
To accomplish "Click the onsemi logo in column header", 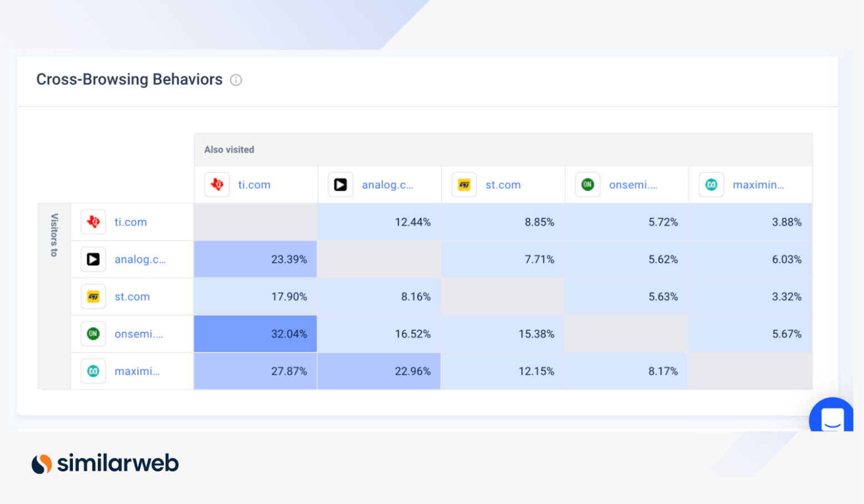I will pyautogui.click(x=587, y=185).
